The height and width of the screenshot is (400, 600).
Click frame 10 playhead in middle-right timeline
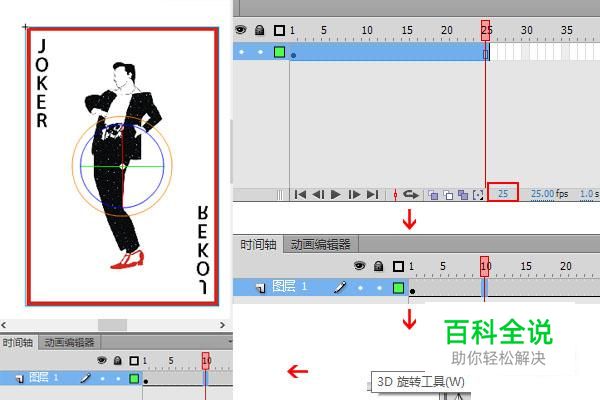click(484, 266)
